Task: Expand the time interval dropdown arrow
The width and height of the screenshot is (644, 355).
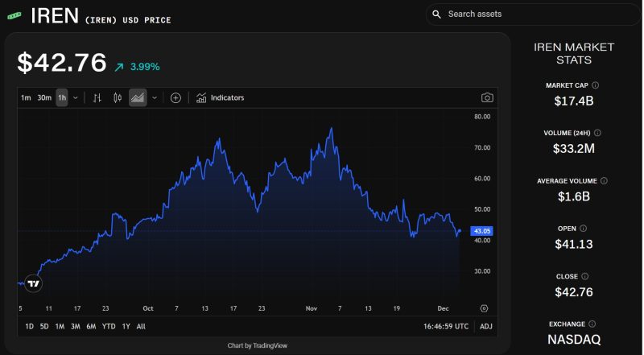Action: (76, 97)
